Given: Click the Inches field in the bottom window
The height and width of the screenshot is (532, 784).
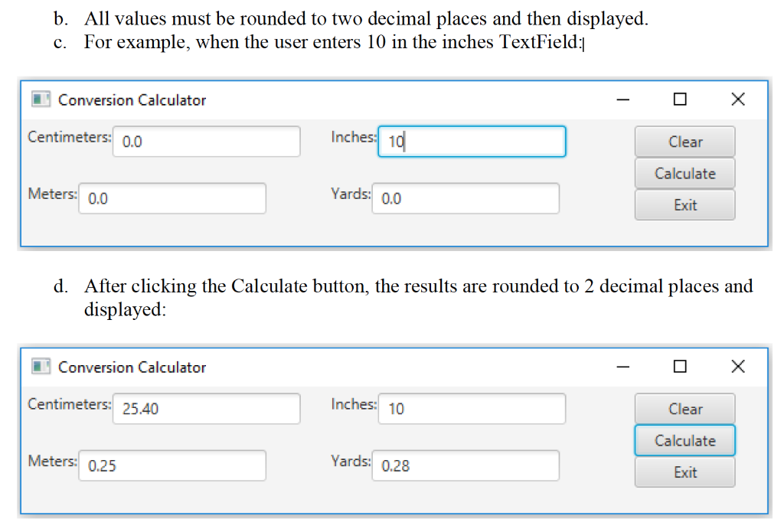Looking at the screenshot, I should (471, 408).
